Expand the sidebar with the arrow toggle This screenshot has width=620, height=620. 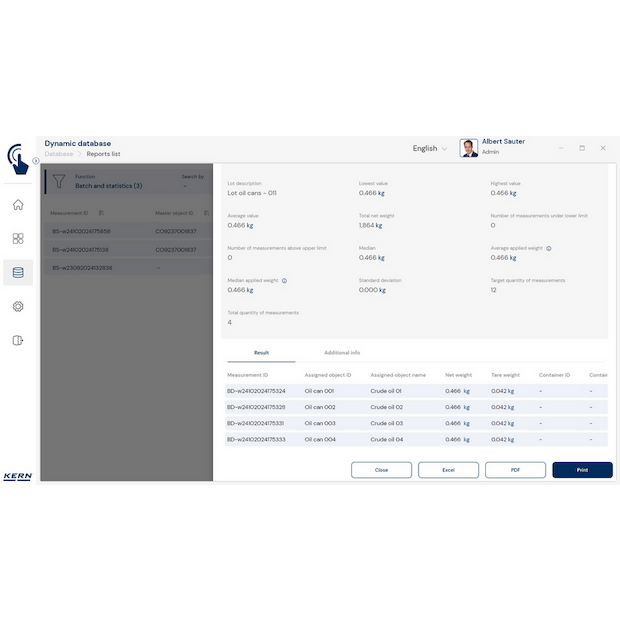click(x=35, y=160)
